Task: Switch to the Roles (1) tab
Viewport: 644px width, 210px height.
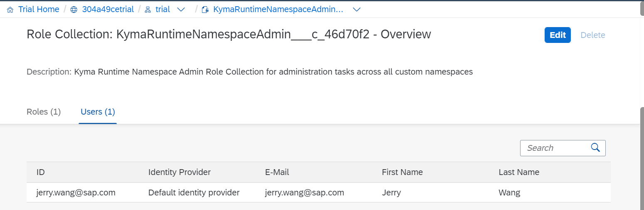Action: tap(44, 112)
